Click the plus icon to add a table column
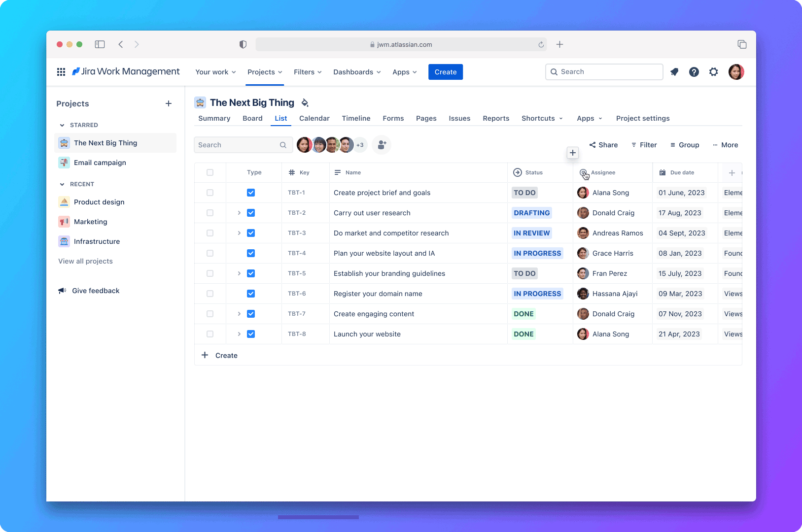The height and width of the screenshot is (532, 802). (x=732, y=172)
